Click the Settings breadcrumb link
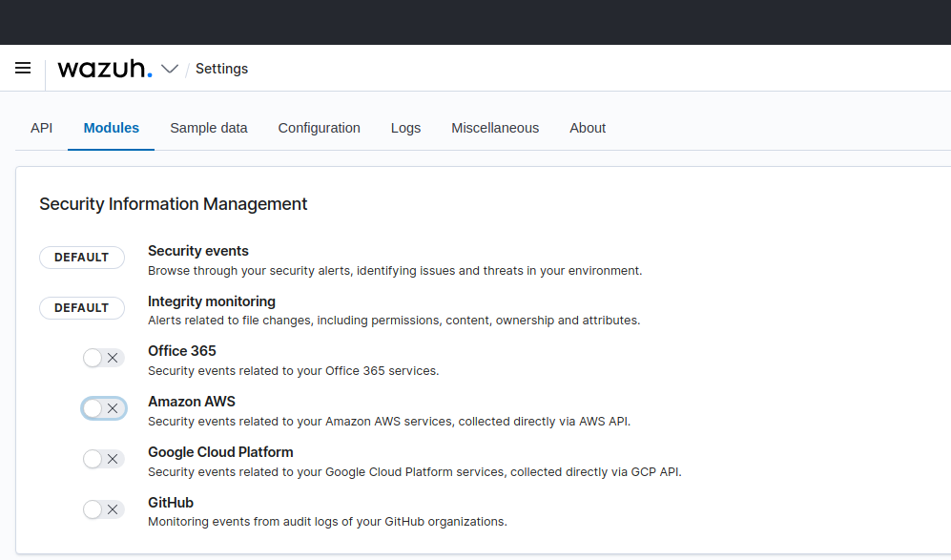This screenshot has width=951, height=560. click(221, 68)
